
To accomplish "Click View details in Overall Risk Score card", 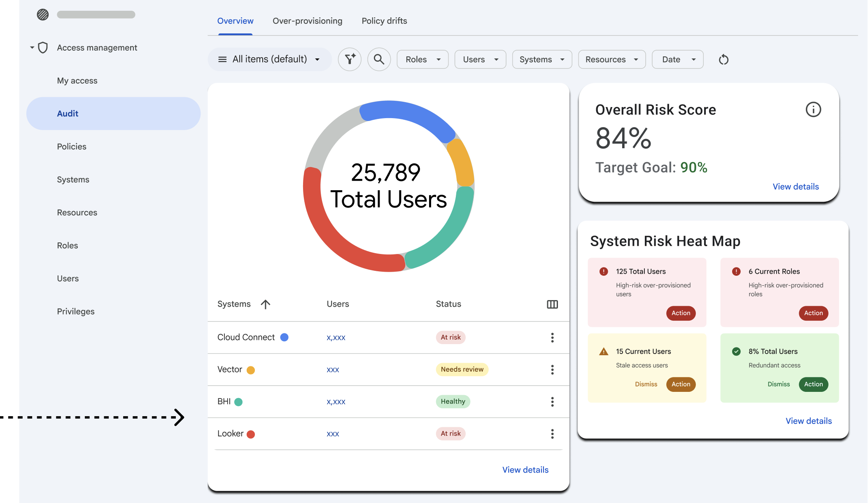I will (x=796, y=186).
